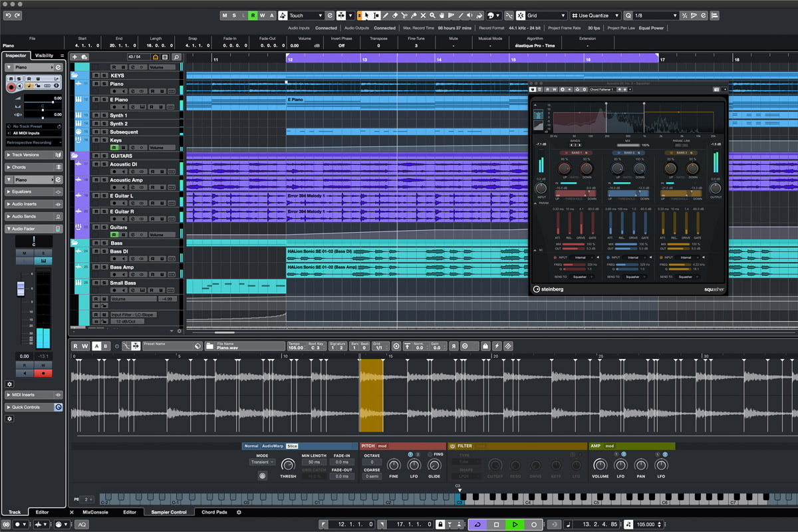Click the record enable button in Inspector
This screenshot has height=532, width=798.
pyautogui.click(x=11, y=87)
